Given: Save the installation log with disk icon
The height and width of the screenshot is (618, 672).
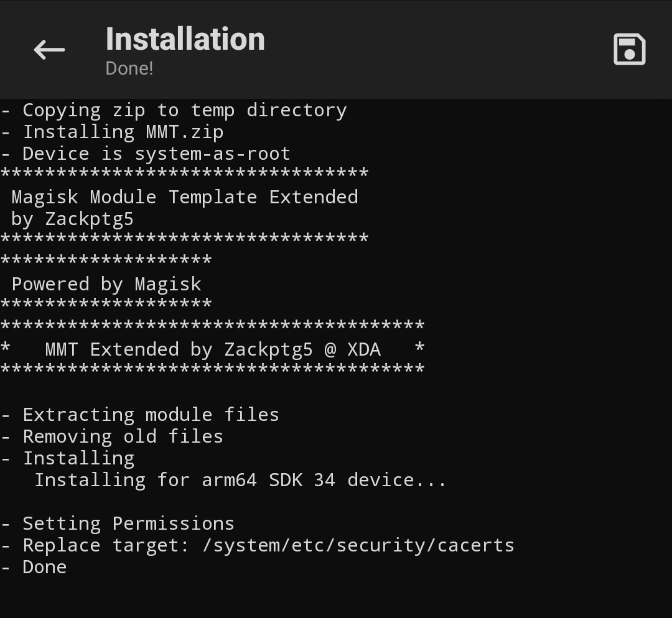Looking at the screenshot, I should 629,49.
